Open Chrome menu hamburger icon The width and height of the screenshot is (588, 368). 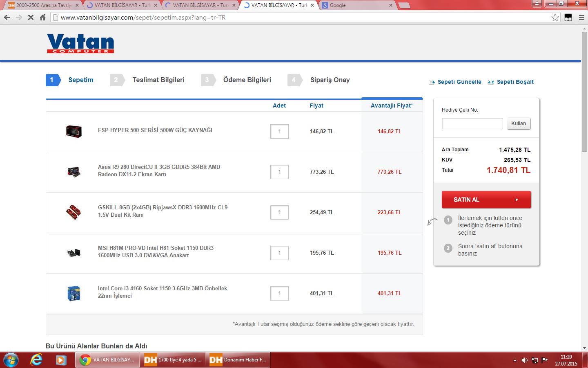tap(581, 18)
